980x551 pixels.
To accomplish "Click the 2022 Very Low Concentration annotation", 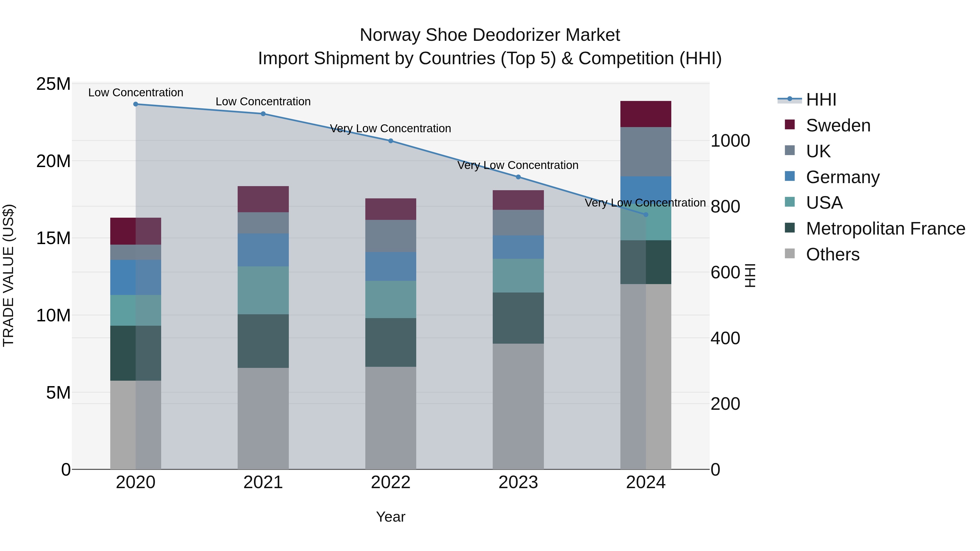I will coord(391,128).
